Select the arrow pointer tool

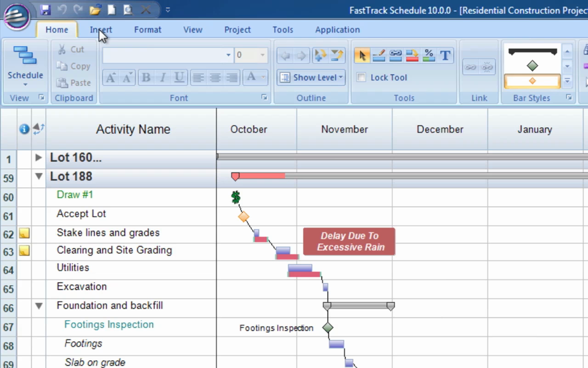click(x=362, y=56)
